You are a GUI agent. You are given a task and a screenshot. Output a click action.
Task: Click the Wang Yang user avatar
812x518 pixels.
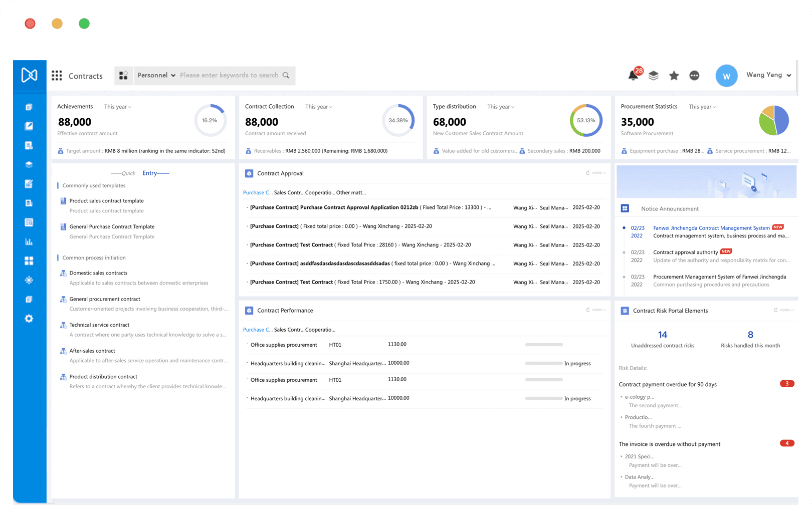click(726, 76)
